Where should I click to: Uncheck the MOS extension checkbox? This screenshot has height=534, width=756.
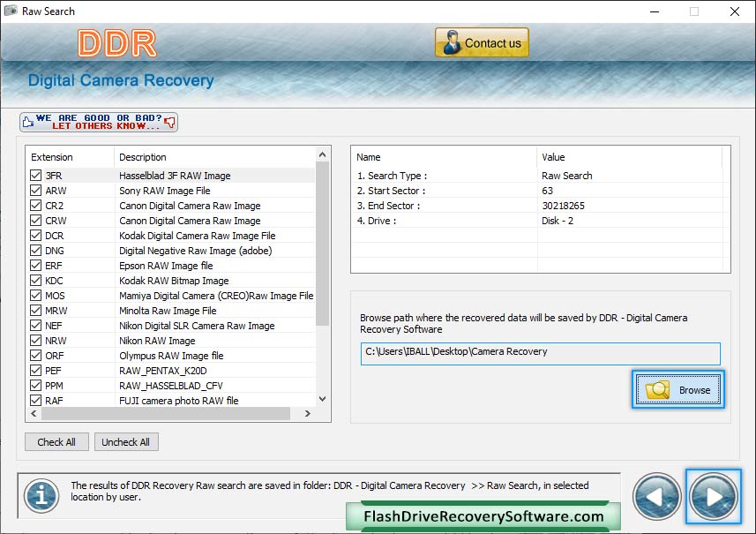pyautogui.click(x=35, y=295)
